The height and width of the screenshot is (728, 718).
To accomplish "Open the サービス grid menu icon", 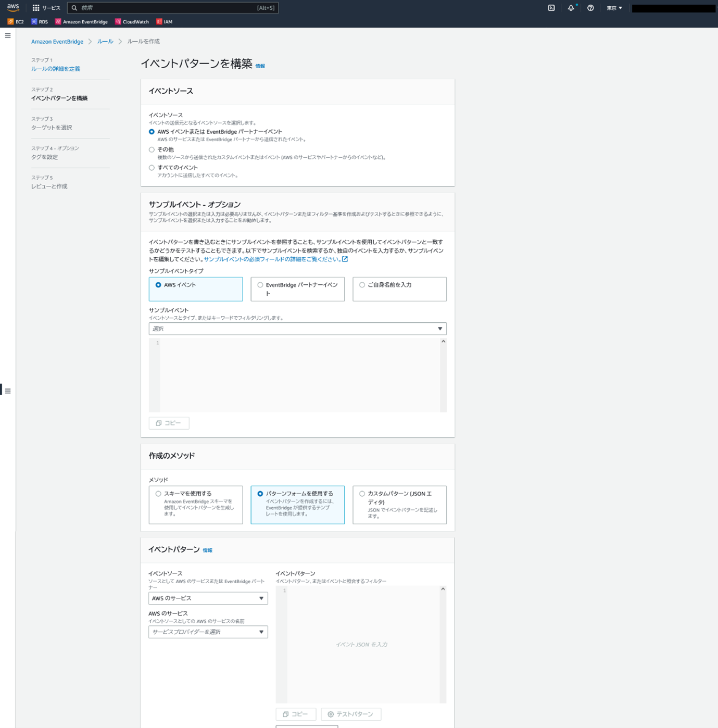I will (36, 8).
